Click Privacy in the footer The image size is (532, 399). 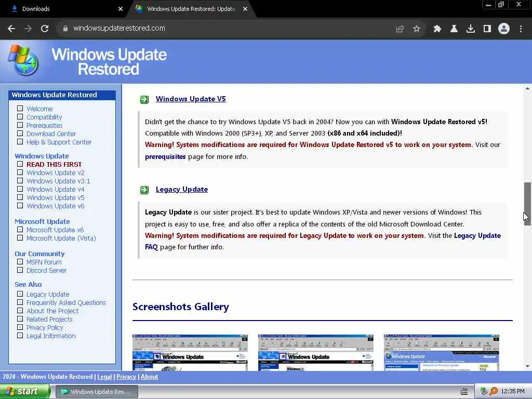[126, 377]
